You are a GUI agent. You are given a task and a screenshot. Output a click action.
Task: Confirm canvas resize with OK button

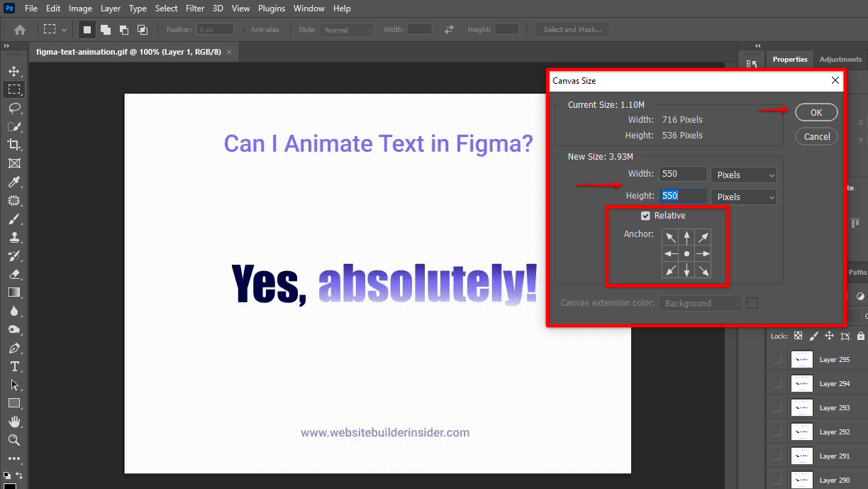click(x=816, y=111)
